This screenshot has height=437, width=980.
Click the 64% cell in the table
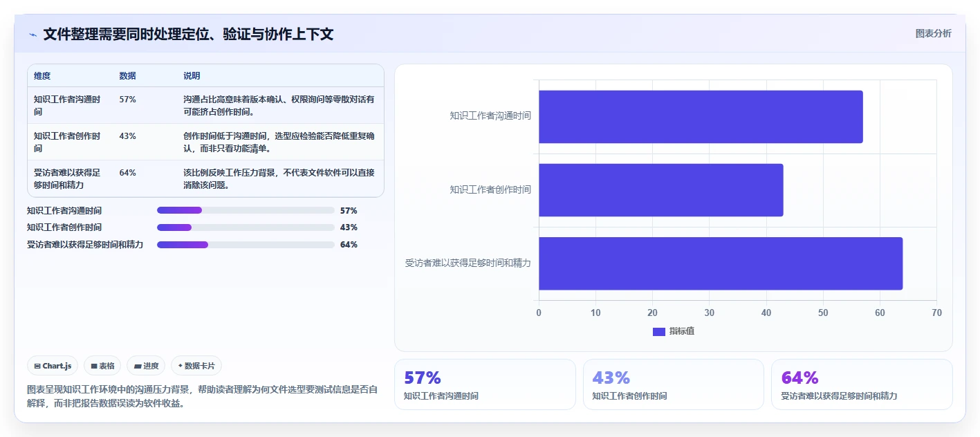[127, 173]
